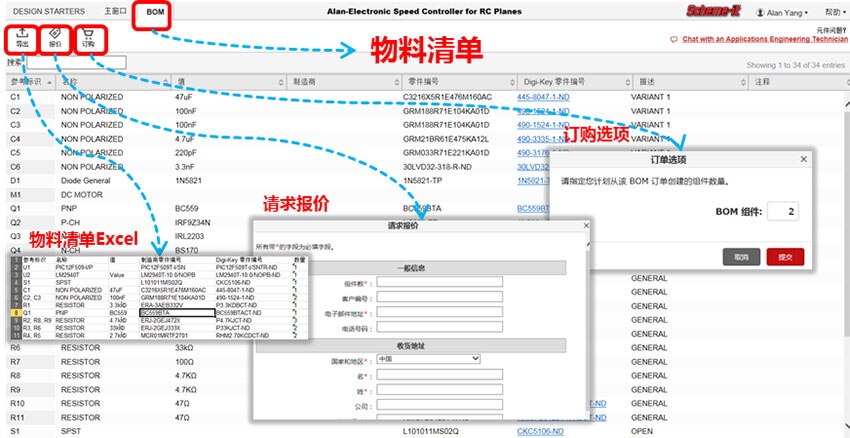The height and width of the screenshot is (438, 850).
Task: Click part number C3216X5R1E476M160AC
Action: pos(447,97)
